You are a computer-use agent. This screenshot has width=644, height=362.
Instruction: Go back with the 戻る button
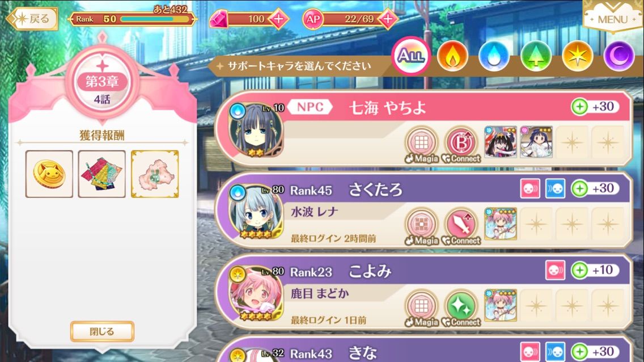[33, 19]
